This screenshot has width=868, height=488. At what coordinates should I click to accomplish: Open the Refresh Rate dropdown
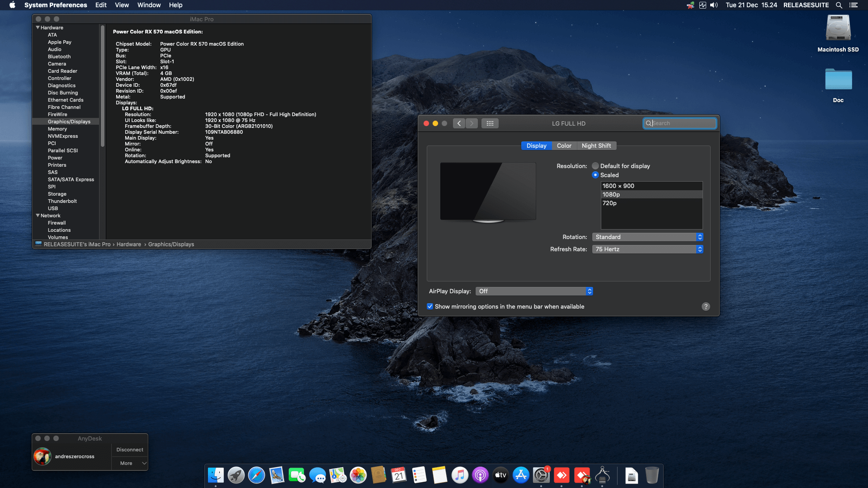[647, 249]
